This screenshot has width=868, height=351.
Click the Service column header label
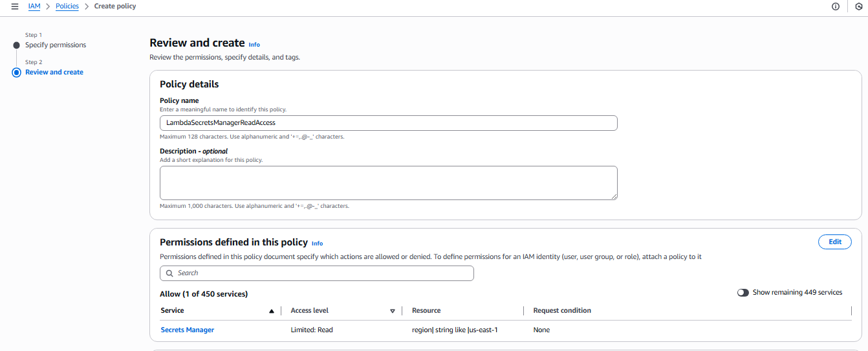coord(173,311)
